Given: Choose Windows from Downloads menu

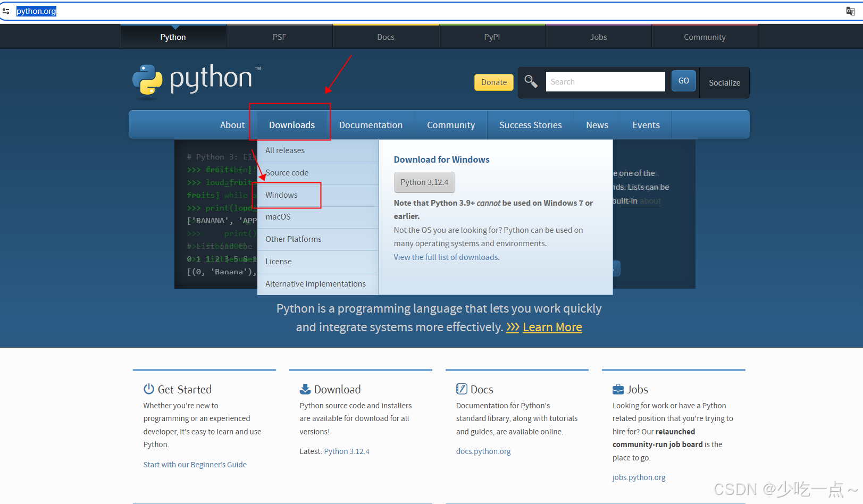Looking at the screenshot, I should 318,195.
